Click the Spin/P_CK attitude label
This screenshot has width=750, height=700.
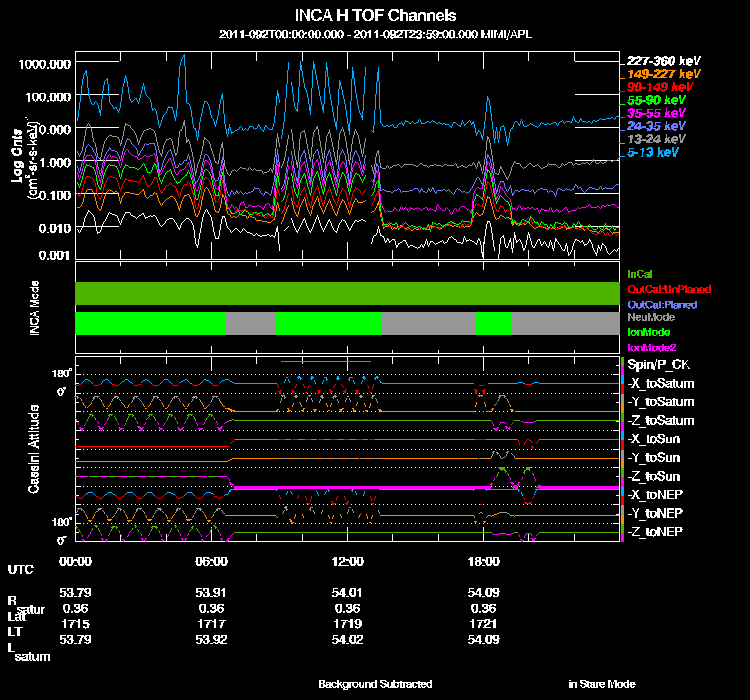pos(659,366)
